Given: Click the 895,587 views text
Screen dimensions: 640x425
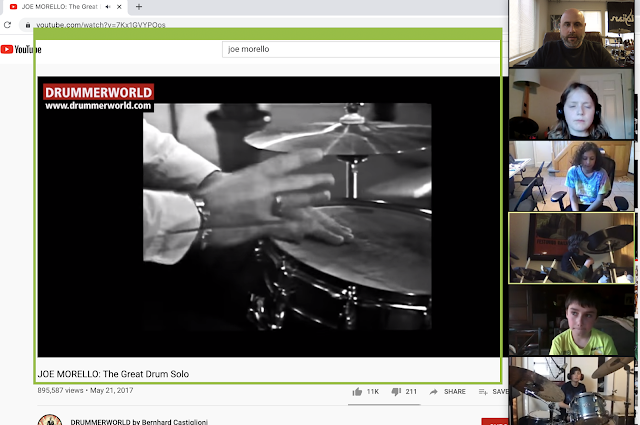Looking at the screenshot, I should 60,390.
